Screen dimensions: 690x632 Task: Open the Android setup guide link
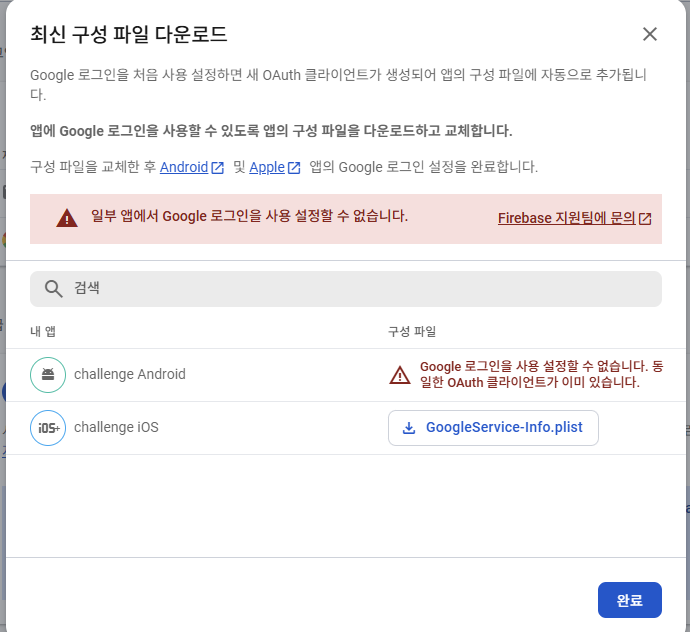[x=192, y=167]
